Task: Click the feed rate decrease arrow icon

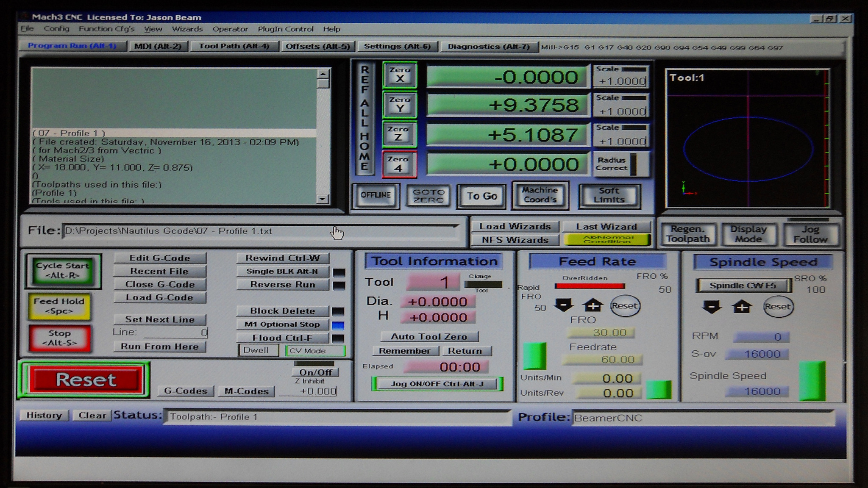Action: 564,305
